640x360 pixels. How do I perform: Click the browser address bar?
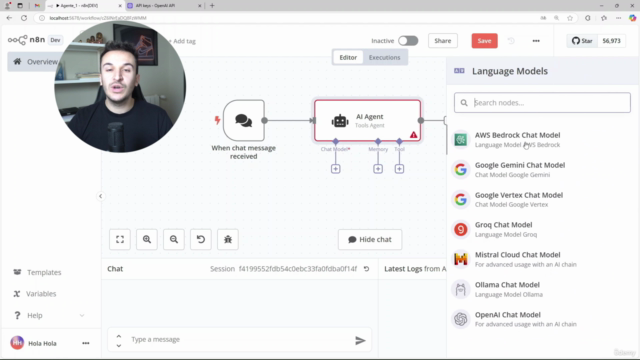click(286, 18)
